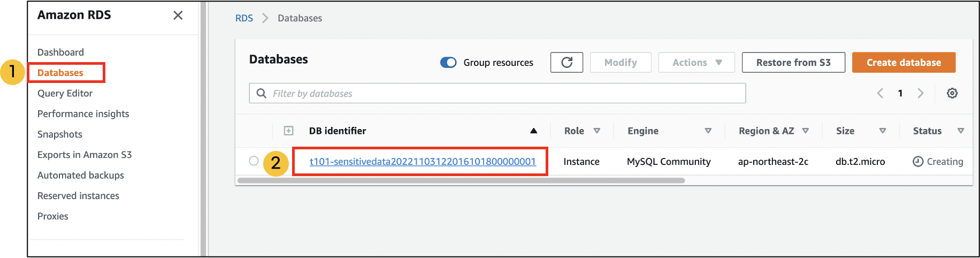Click the search magnifier icon in filter
980x258 pixels.
pyautogui.click(x=262, y=93)
